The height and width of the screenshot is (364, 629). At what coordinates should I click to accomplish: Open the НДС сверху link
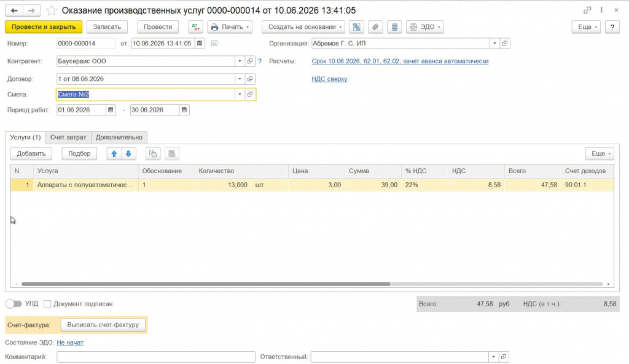(x=329, y=79)
